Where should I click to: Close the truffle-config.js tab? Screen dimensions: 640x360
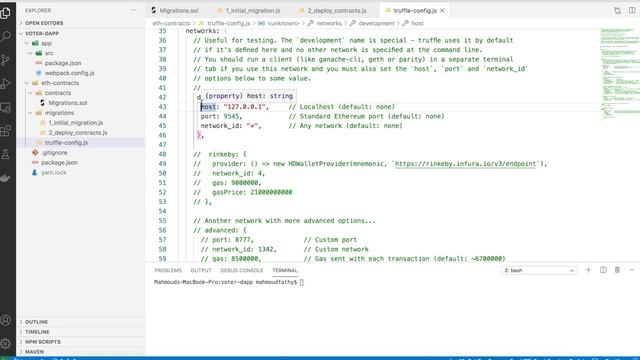[442, 11]
